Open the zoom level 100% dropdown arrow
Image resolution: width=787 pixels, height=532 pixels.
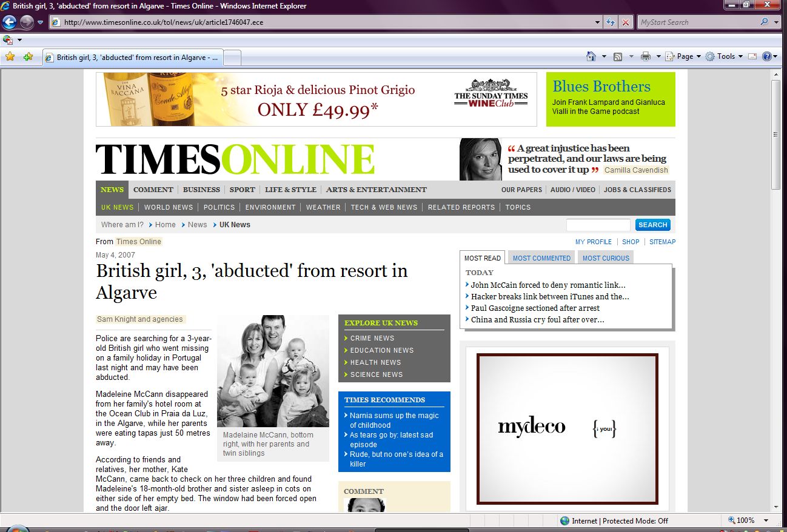(766, 520)
